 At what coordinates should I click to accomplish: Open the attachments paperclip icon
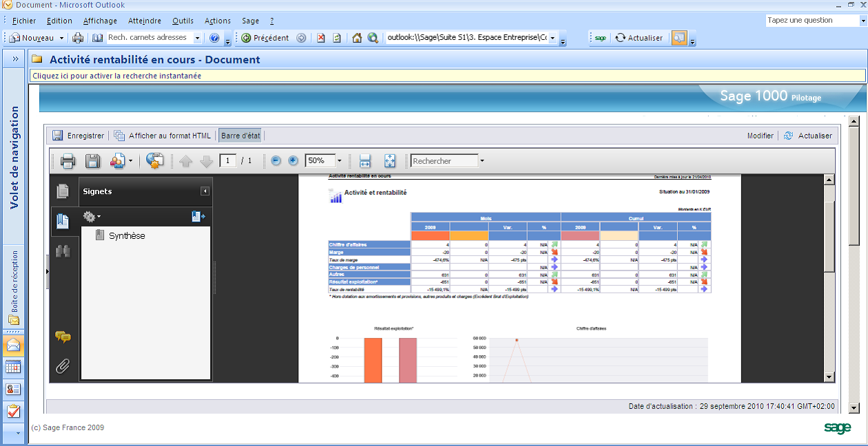point(63,366)
